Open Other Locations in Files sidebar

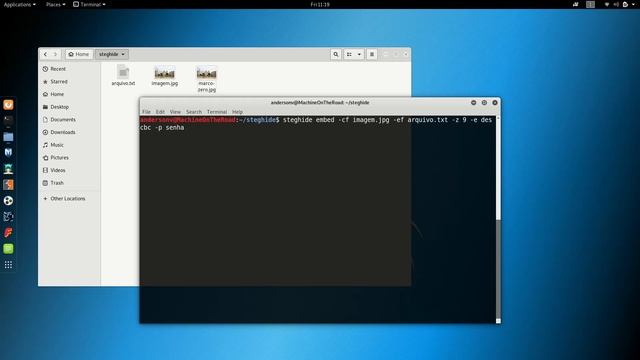coord(69,198)
